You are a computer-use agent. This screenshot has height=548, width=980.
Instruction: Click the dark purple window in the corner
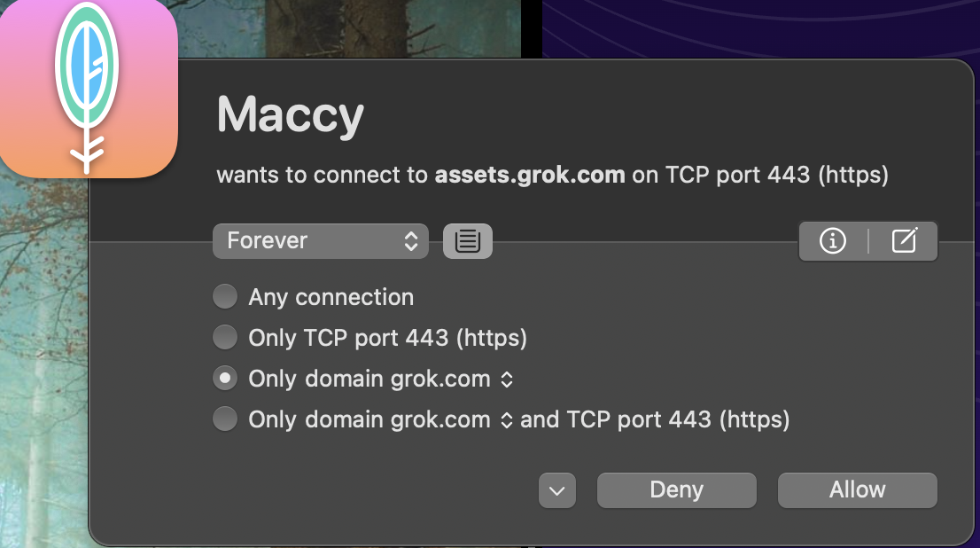[x=760, y=29]
